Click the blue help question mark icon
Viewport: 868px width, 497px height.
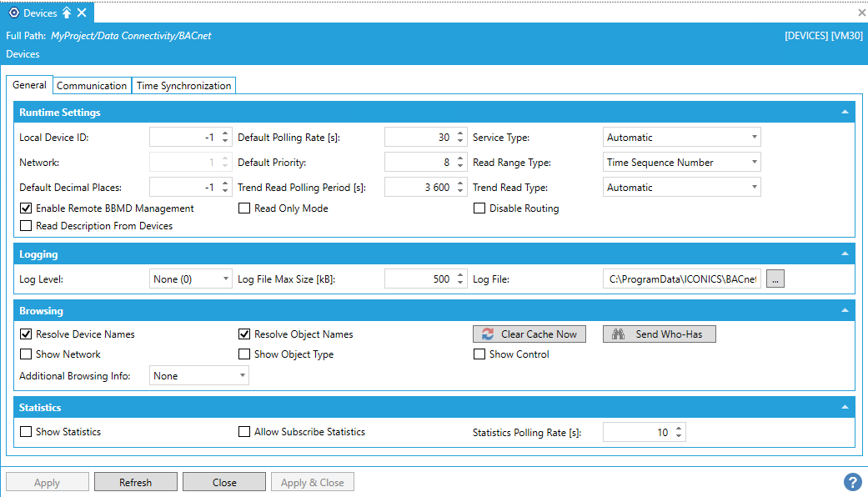852,482
